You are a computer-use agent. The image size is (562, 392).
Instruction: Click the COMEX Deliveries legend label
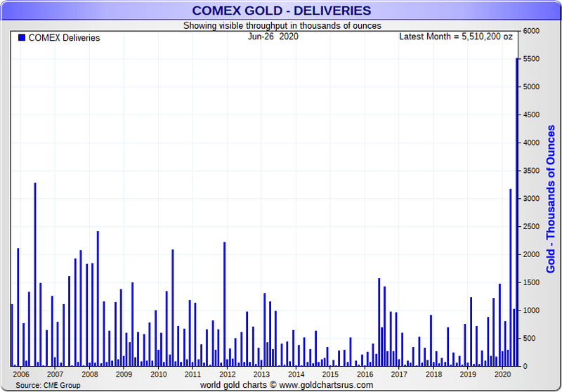[x=64, y=38]
